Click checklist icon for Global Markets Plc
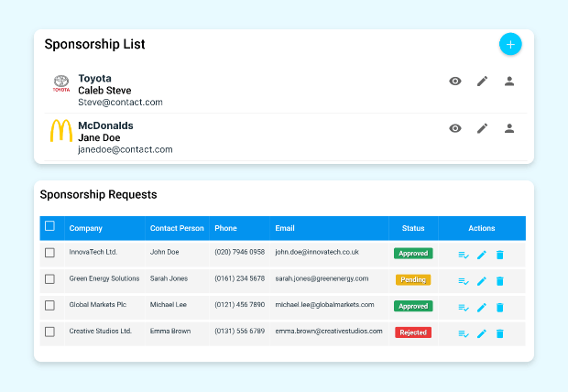Screen dimensions: 568x392 464,307
